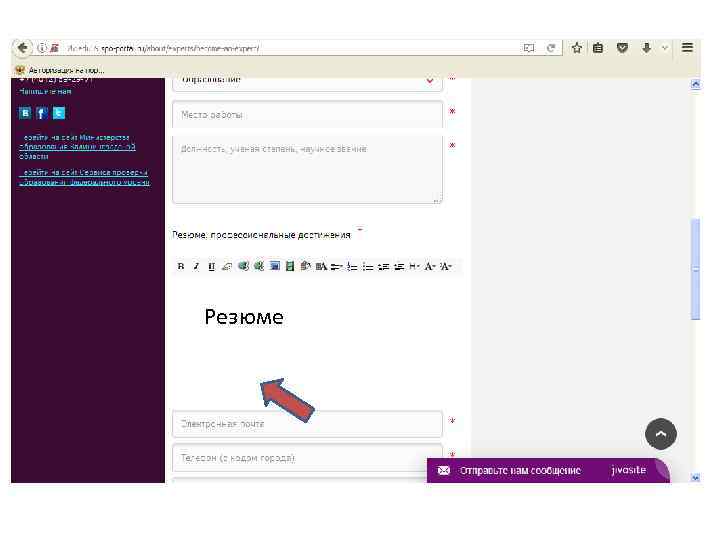
Task: Click the scrollbar down arrow
Action: 696,478
